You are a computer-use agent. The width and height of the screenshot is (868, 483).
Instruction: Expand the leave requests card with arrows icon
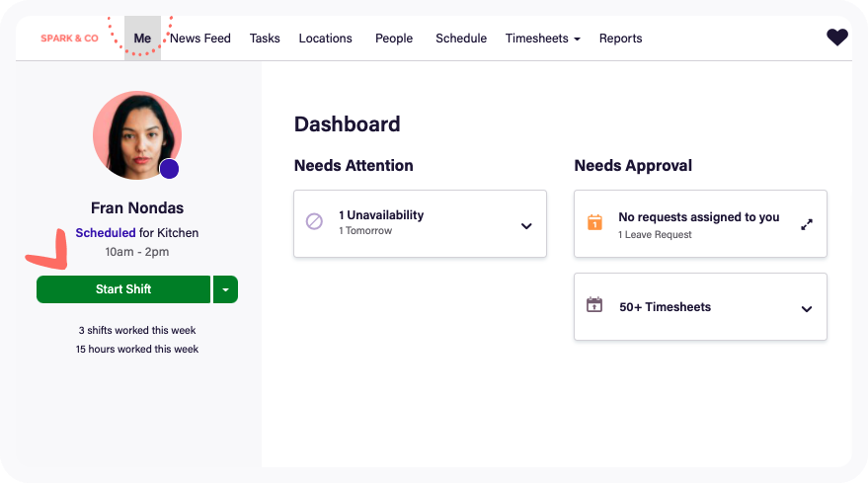tap(807, 225)
